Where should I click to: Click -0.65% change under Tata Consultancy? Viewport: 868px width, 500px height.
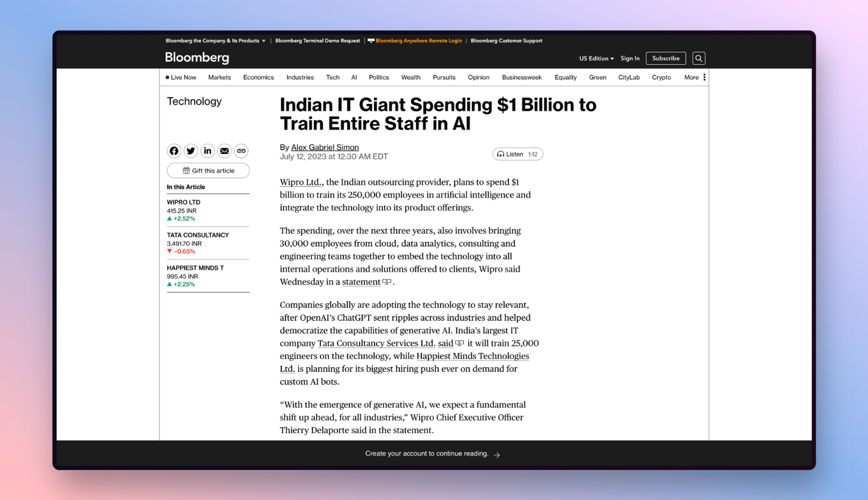click(181, 252)
